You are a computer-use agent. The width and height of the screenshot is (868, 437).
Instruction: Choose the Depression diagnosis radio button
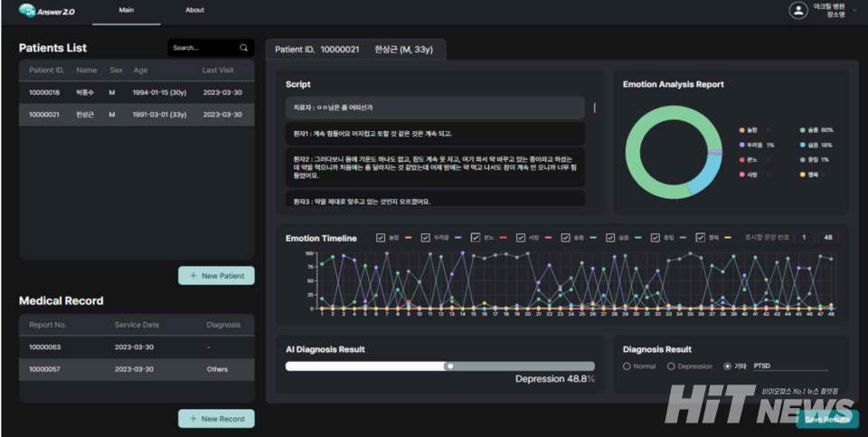point(671,366)
